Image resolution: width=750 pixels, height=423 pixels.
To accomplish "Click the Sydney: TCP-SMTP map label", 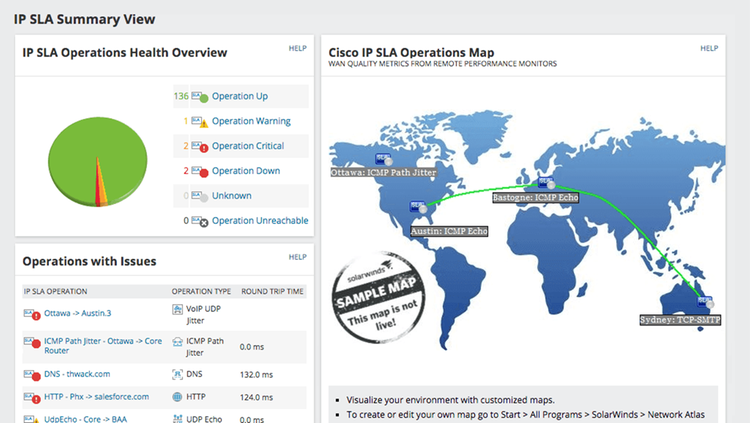I will [680, 320].
